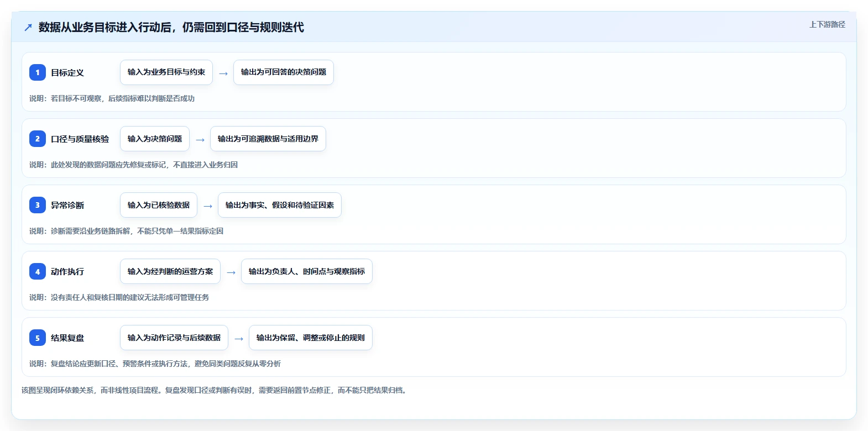Click the 输出为保留、调整或停止的规则 box
The width and height of the screenshot is (868, 431).
[311, 338]
